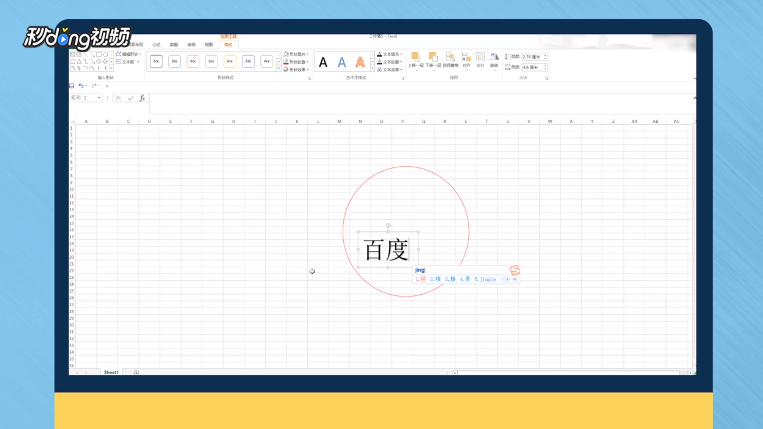Click the New Sheet plus button
The height and width of the screenshot is (429, 763).
(136, 373)
